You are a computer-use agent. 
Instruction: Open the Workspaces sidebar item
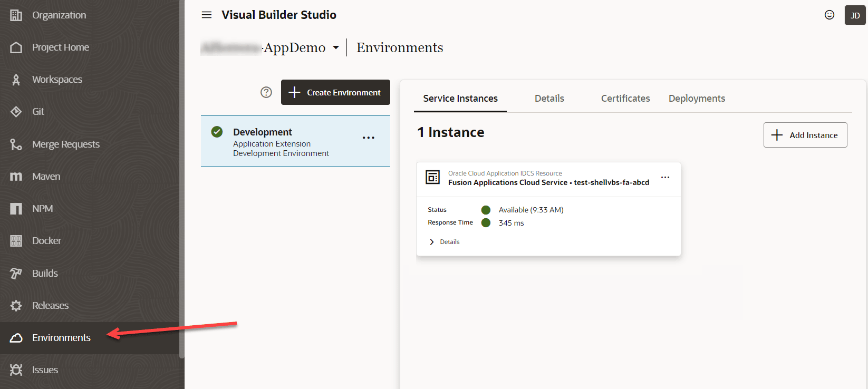(x=57, y=80)
